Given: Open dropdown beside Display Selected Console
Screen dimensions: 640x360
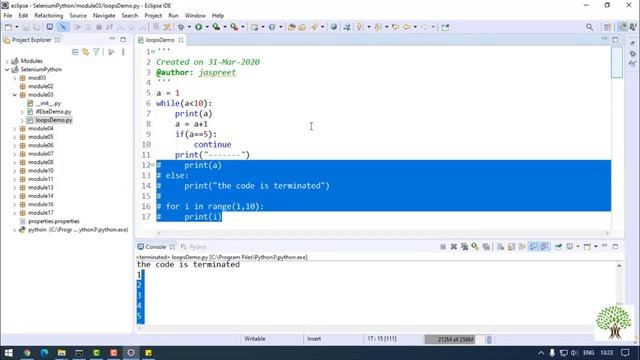Looking at the screenshot, I should [x=578, y=247].
